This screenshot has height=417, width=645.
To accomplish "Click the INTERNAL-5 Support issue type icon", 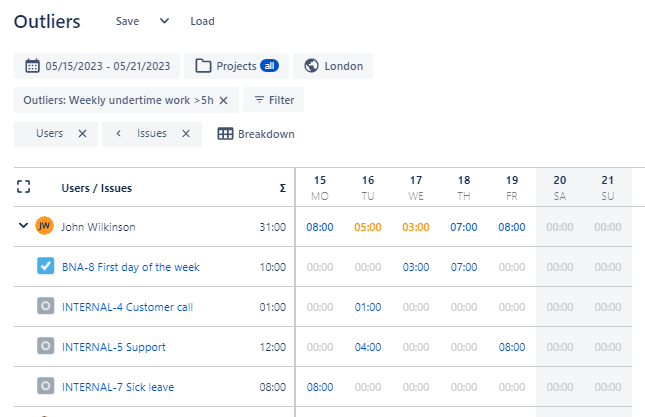I will pyautogui.click(x=45, y=347).
